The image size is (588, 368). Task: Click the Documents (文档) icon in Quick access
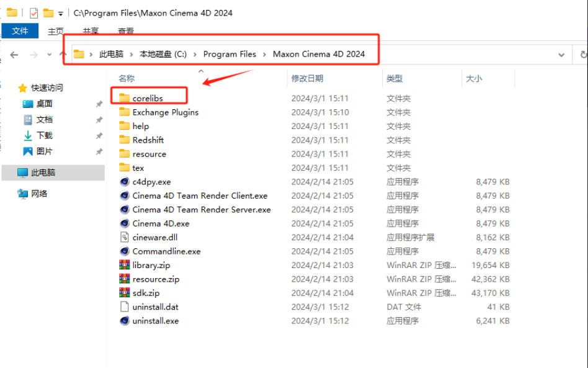(x=28, y=120)
